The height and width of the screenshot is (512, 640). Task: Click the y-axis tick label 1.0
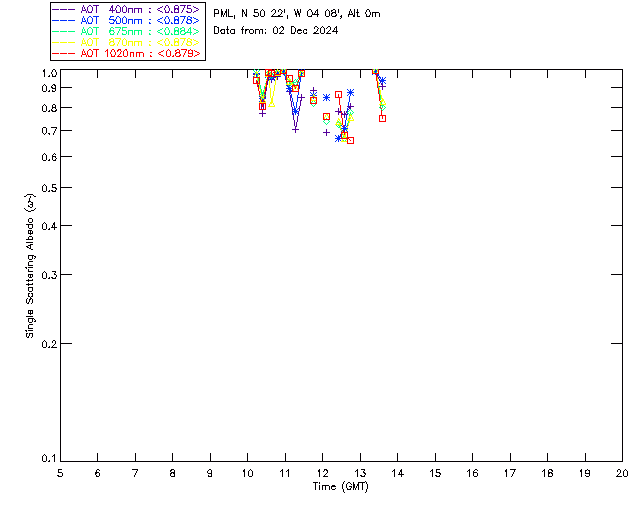pos(46,74)
